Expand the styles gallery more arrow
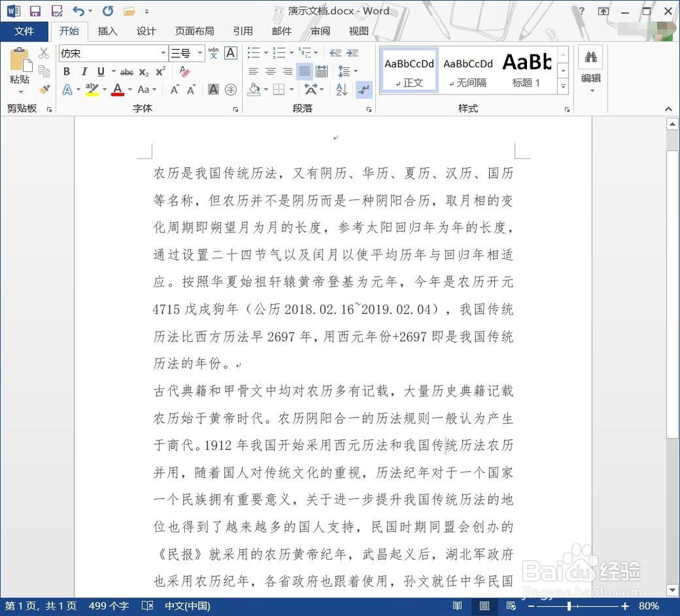The width and height of the screenshot is (680, 616). click(563, 86)
